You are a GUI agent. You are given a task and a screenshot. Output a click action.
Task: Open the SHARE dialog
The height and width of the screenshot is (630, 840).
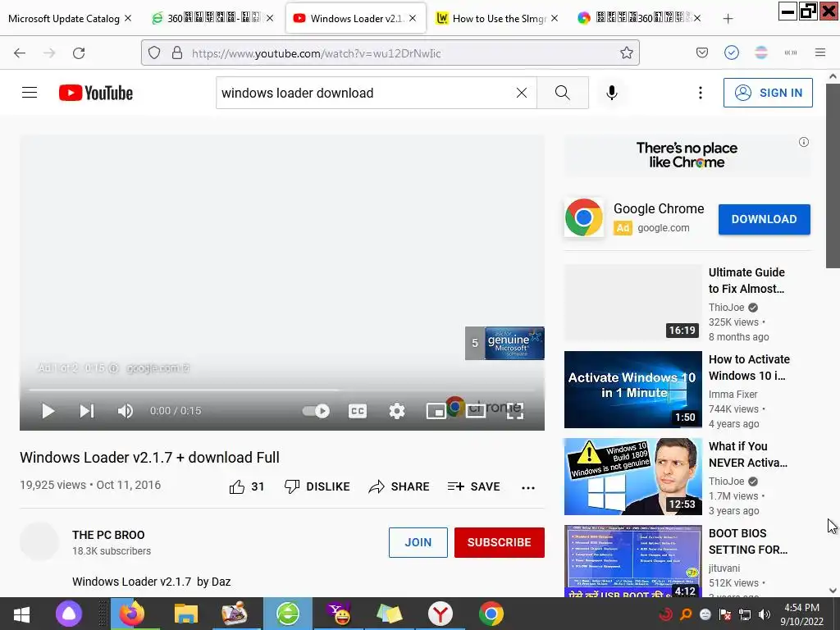399,486
